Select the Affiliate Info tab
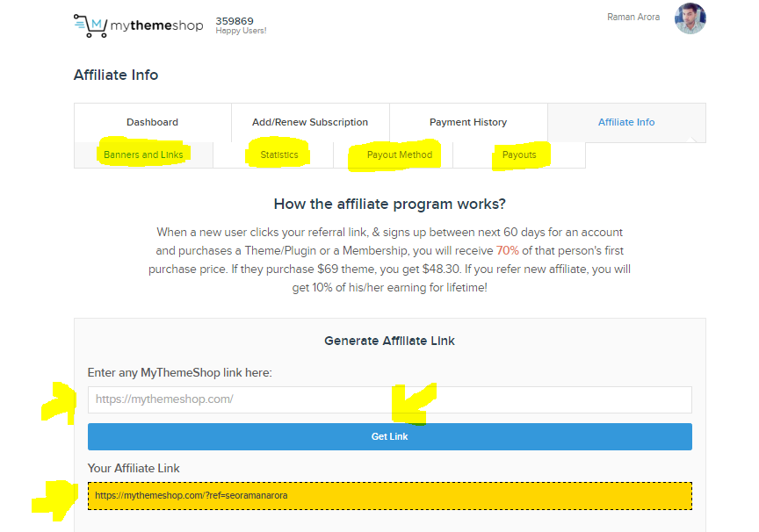759x532 pixels. [x=626, y=122]
